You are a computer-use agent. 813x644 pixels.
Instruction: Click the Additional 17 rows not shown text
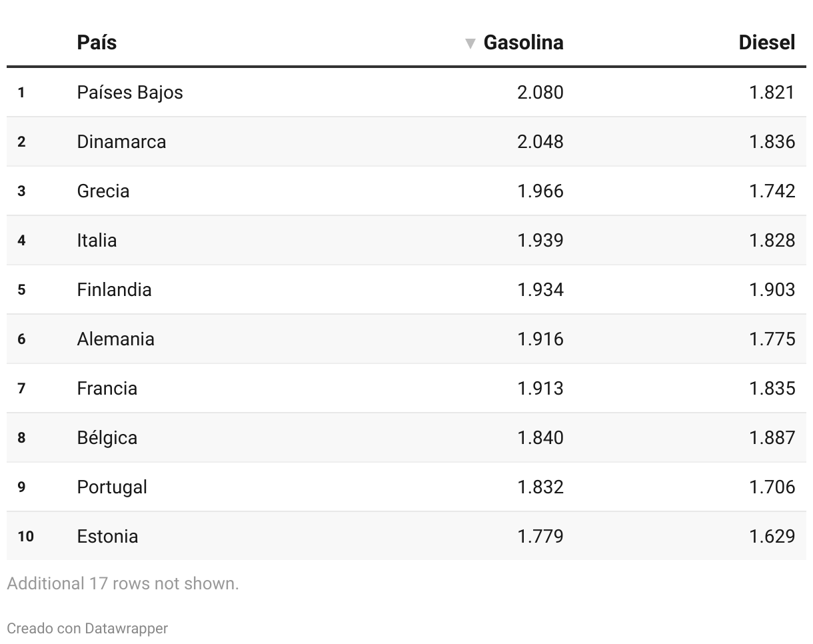[123, 583]
